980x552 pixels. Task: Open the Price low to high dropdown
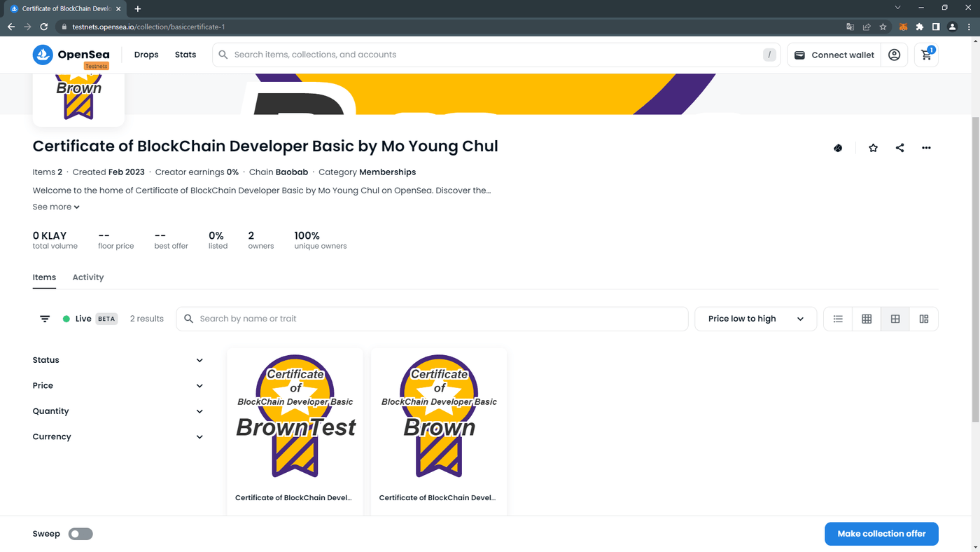[755, 319]
